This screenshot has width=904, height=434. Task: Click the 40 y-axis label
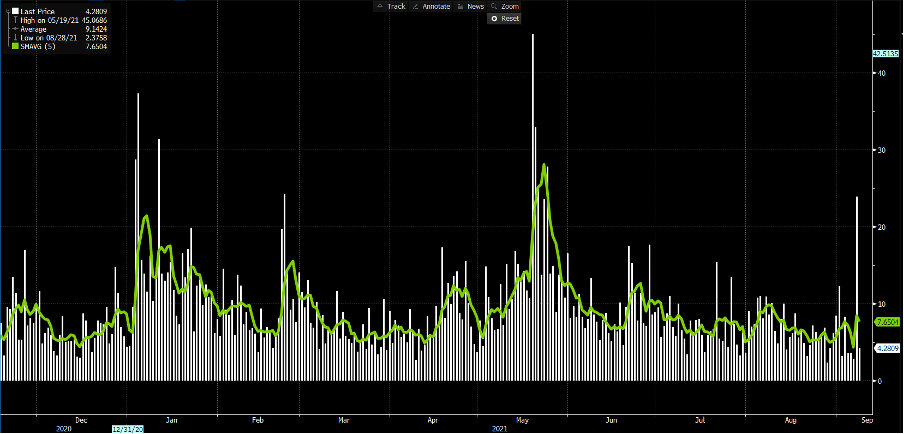882,73
